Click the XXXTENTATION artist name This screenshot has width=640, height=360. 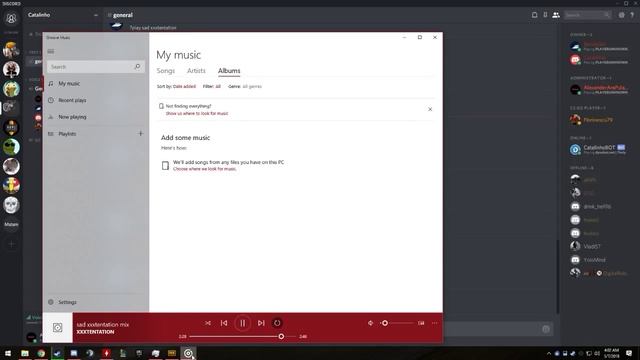pos(96,332)
